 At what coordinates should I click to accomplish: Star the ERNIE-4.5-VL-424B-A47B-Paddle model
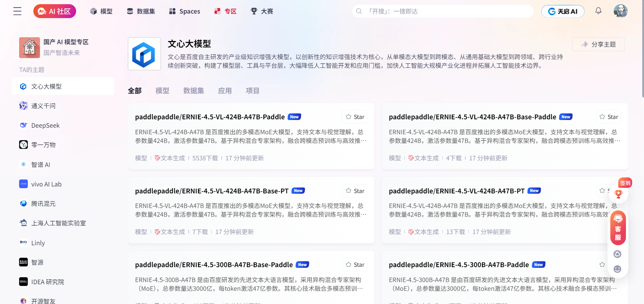355,117
